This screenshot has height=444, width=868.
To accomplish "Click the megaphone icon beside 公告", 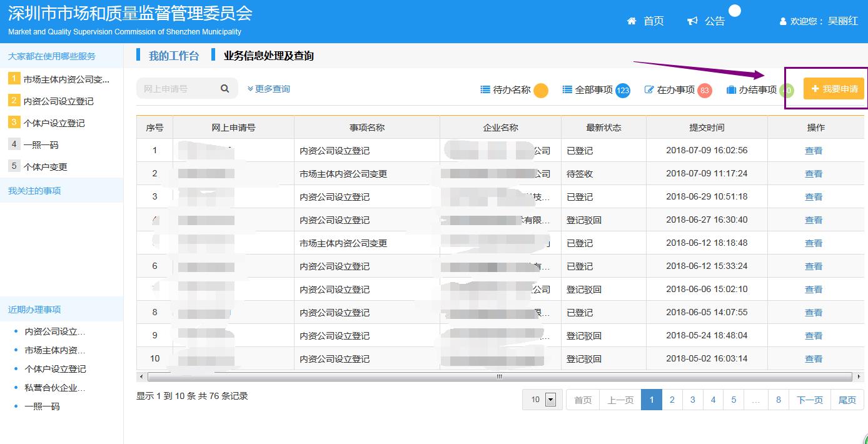I will pyautogui.click(x=692, y=21).
